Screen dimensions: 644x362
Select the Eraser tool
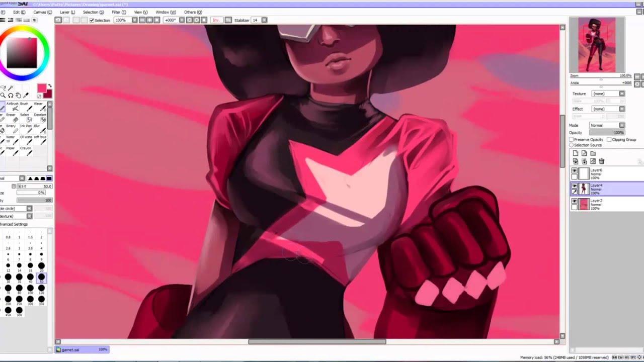pyautogui.click(x=13, y=118)
